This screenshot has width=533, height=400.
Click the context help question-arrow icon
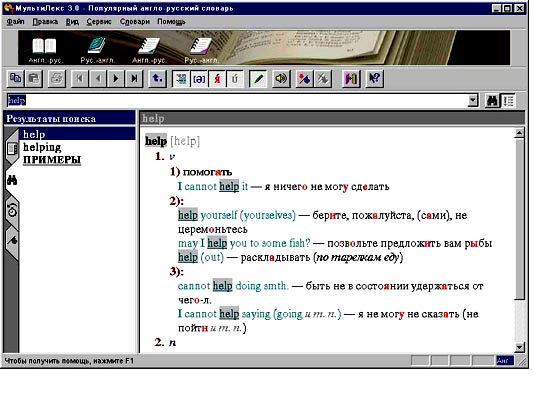[375, 79]
